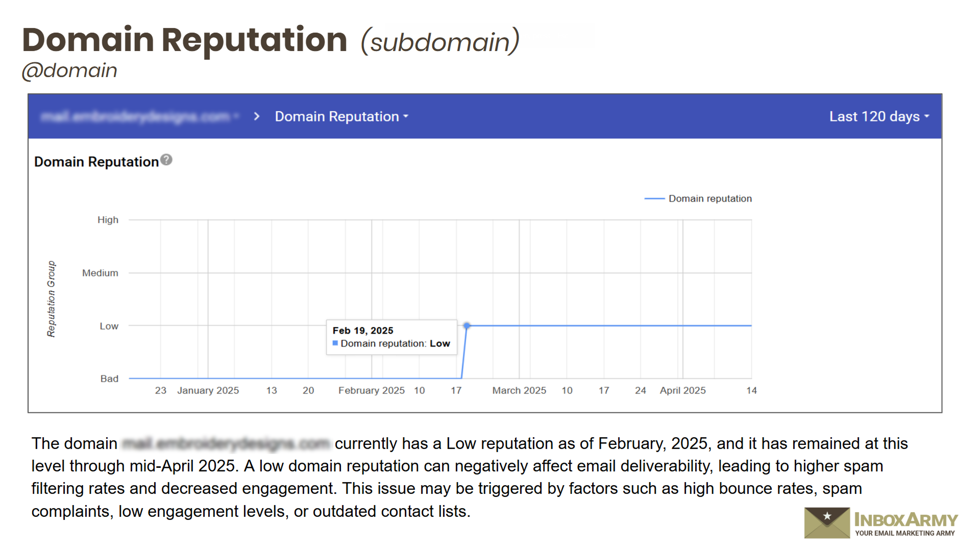The height and width of the screenshot is (551, 980).
Task: Expand the Last 120 days range dropdown
Action: (x=879, y=117)
